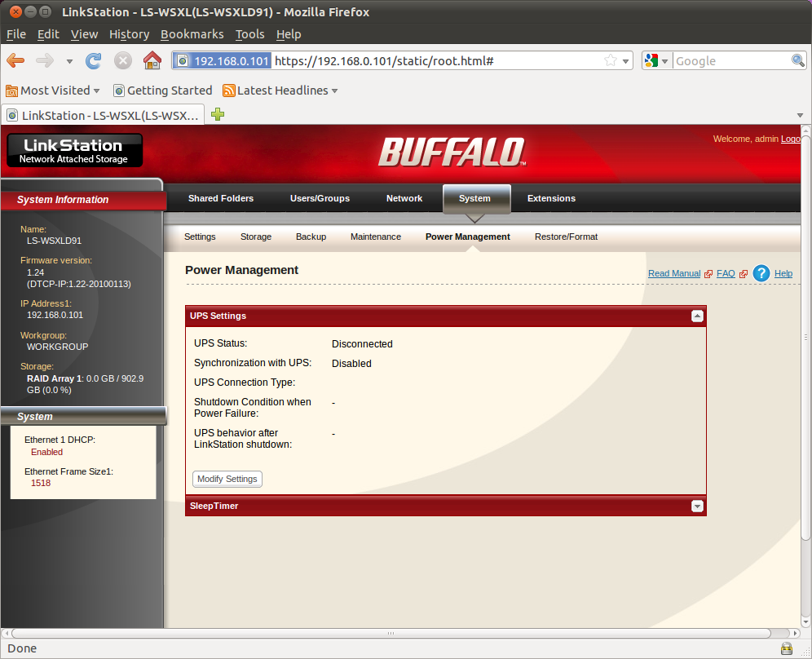
Task: Click the vertical scrollbar of the page
Action: tap(805, 337)
